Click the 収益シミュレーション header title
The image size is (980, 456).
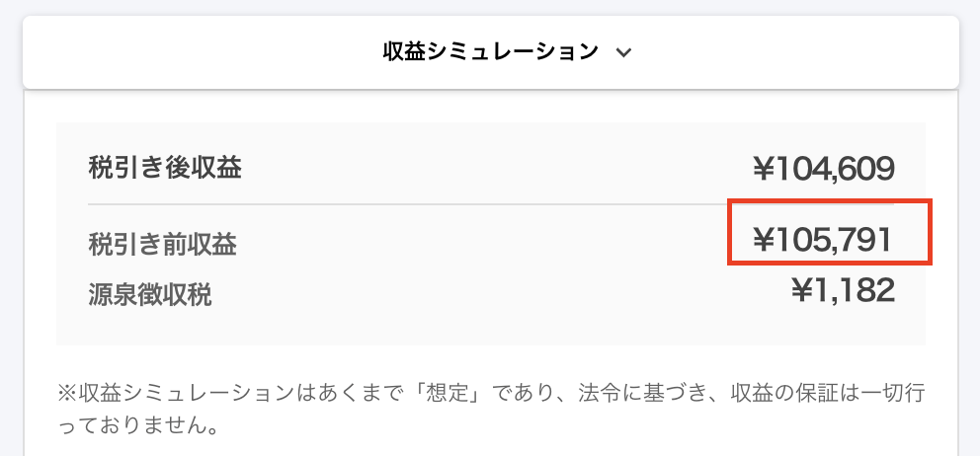tap(490, 51)
